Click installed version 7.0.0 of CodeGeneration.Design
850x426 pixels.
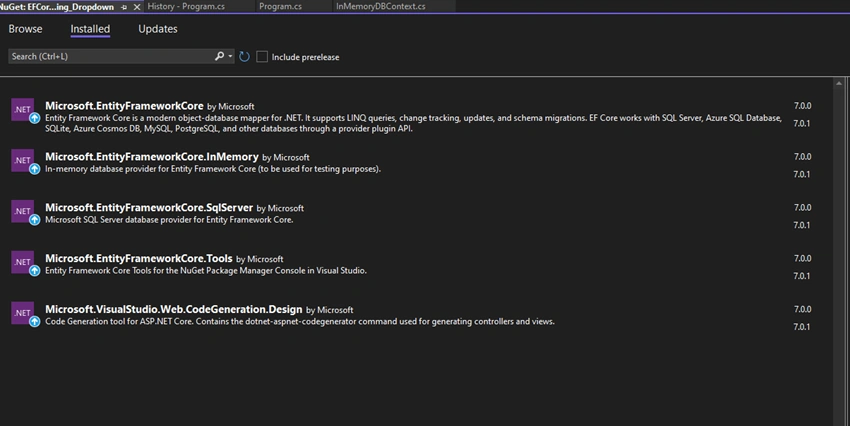coord(802,309)
